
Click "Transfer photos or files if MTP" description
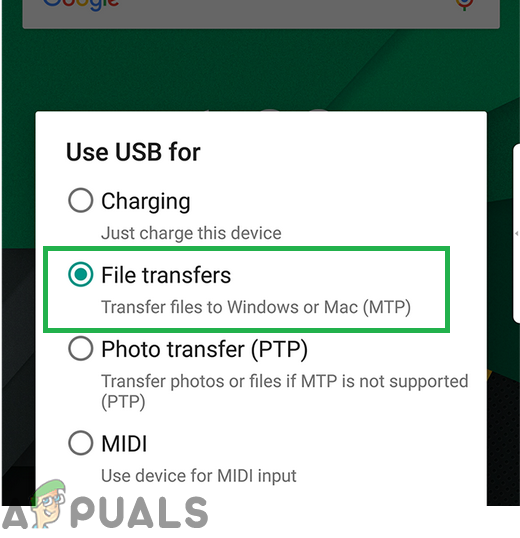point(285,391)
